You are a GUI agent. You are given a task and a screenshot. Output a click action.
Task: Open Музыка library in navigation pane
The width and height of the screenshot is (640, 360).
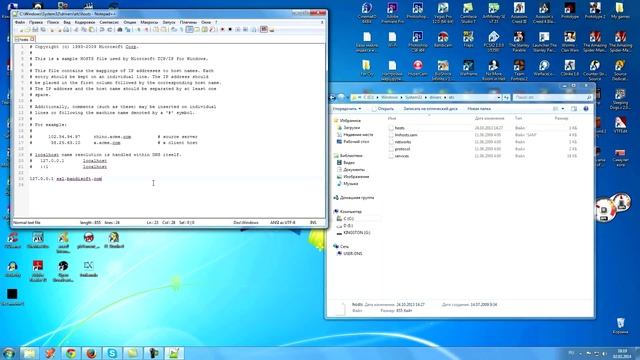point(350,184)
